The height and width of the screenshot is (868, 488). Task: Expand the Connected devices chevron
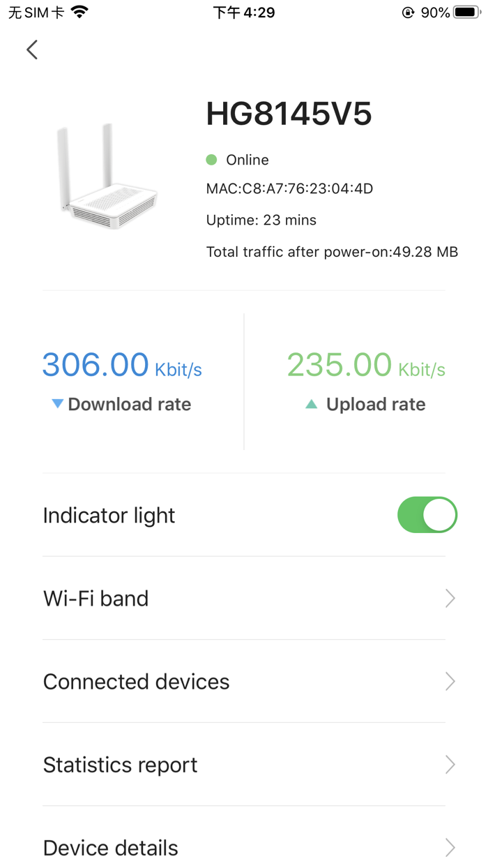coord(450,681)
